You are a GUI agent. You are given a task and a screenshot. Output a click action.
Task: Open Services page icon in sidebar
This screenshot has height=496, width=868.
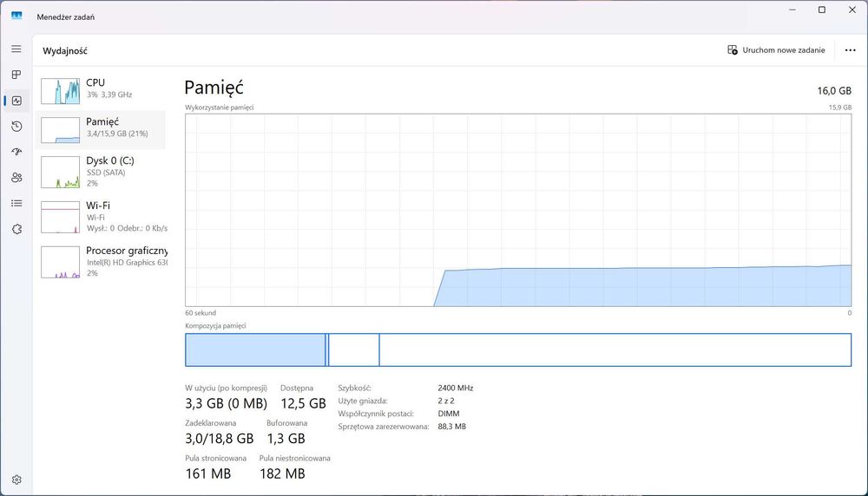coord(16,229)
